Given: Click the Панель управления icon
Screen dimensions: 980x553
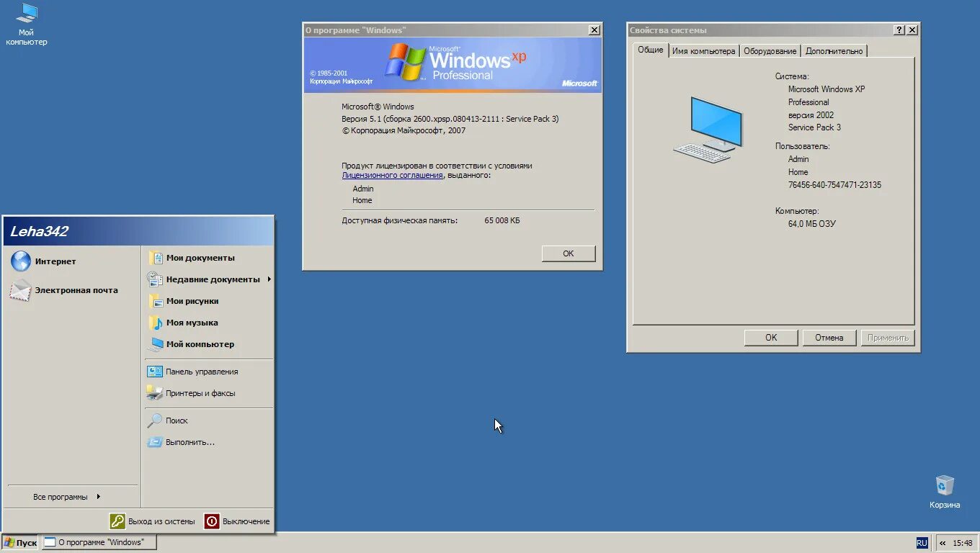Looking at the screenshot, I should pyautogui.click(x=155, y=372).
